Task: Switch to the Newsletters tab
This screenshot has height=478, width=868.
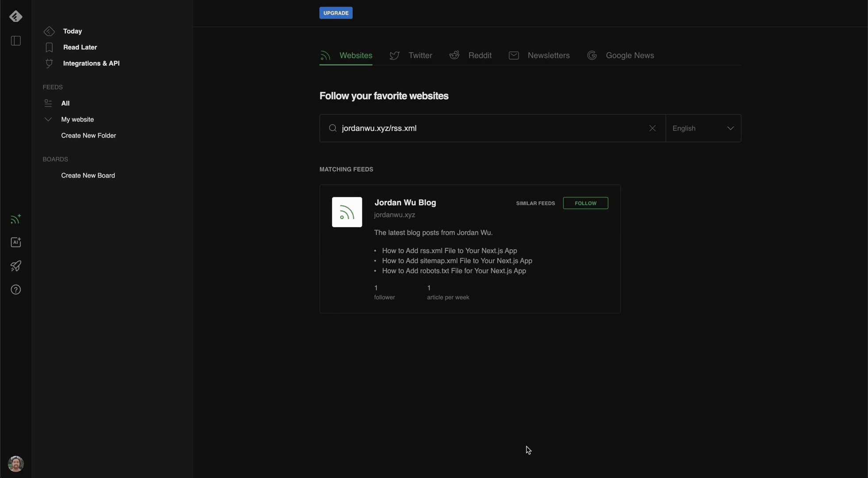Action: (539, 55)
